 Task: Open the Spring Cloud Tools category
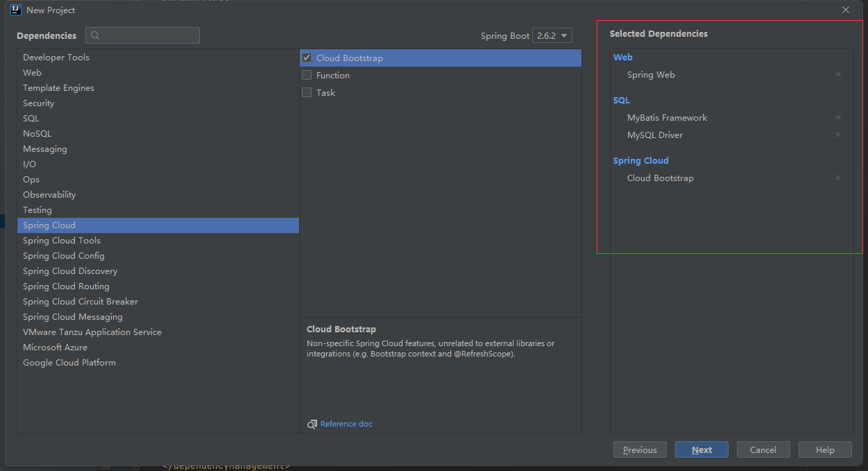point(158,241)
